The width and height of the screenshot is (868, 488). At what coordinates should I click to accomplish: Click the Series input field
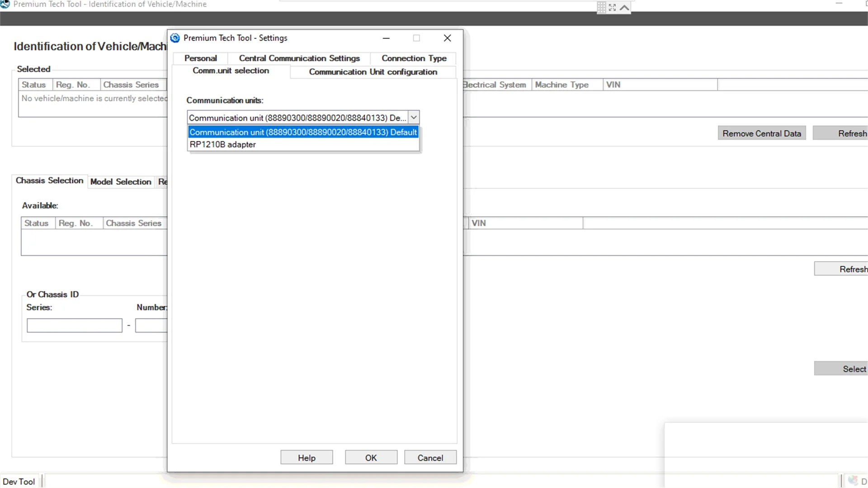point(75,325)
